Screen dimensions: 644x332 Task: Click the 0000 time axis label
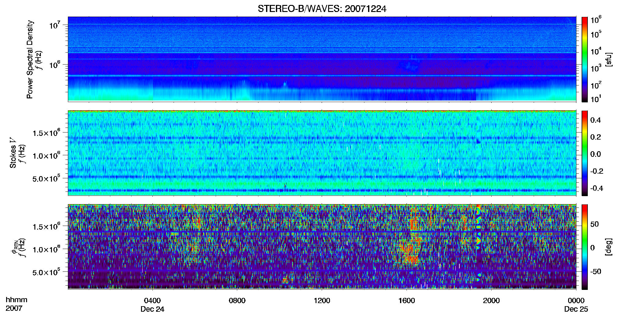576,300
